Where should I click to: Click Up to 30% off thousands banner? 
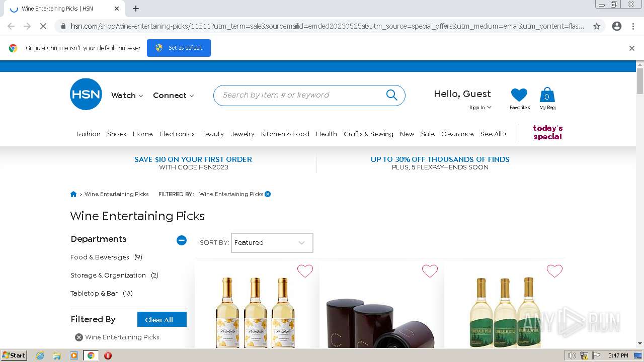click(x=440, y=163)
